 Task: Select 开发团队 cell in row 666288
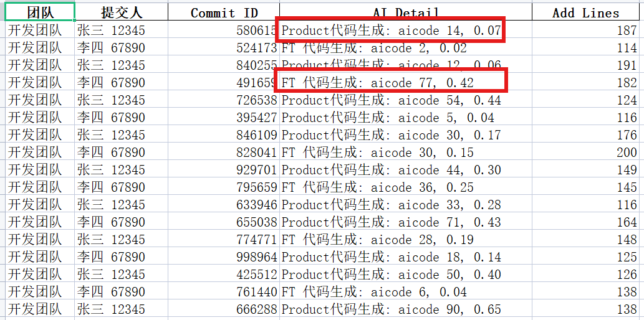35,309
